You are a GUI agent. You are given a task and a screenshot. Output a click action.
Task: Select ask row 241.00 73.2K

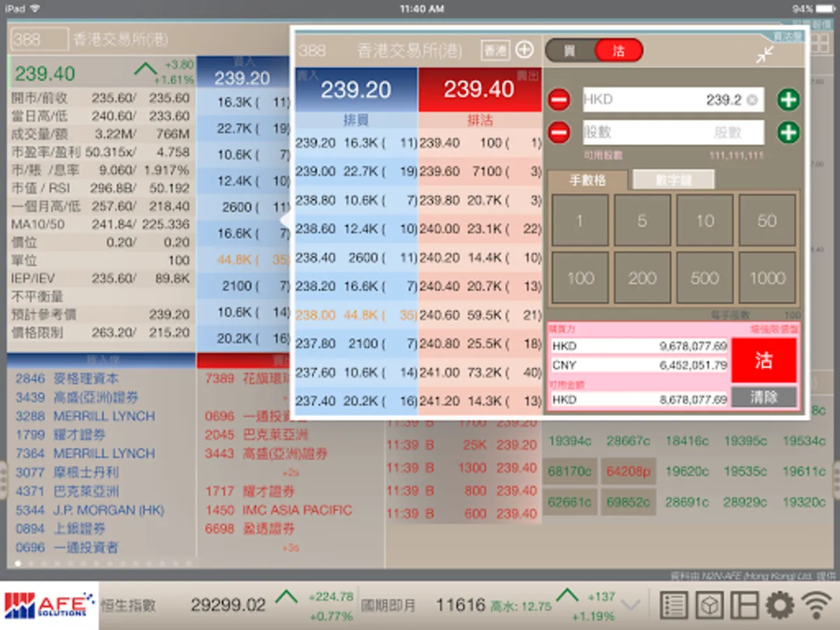point(480,372)
